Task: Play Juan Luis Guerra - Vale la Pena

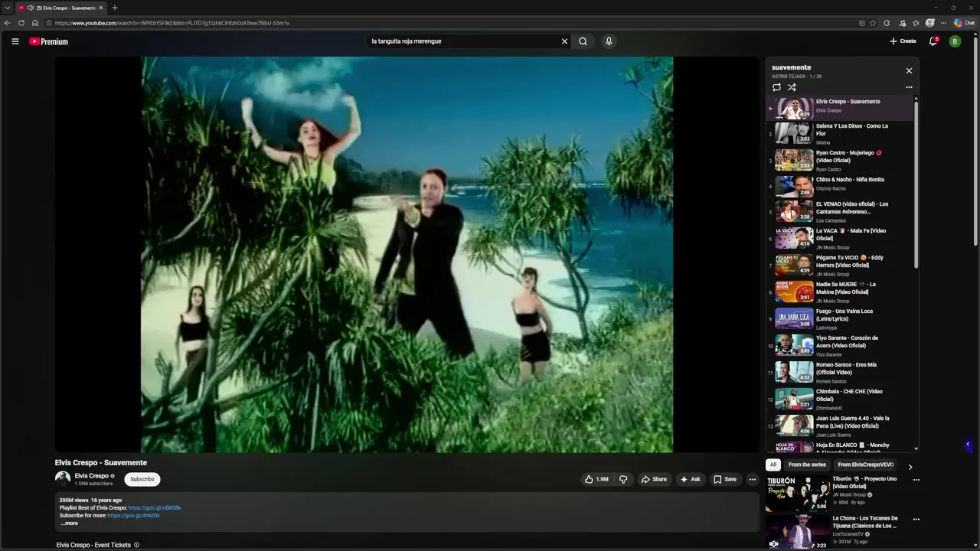Action: [x=840, y=426]
